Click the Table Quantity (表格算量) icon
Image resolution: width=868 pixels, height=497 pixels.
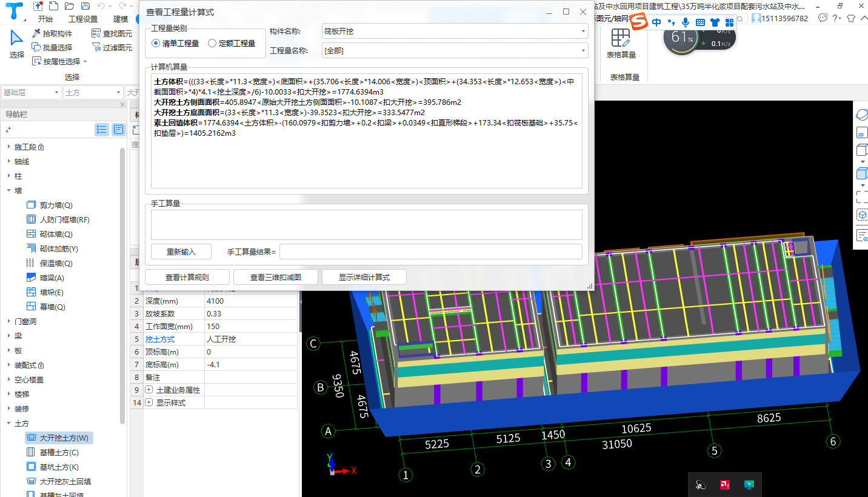click(x=621, y=39)
